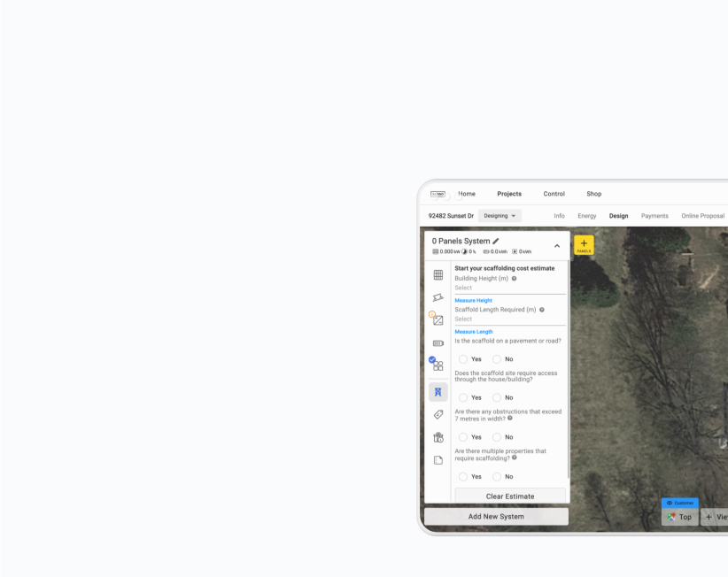The image size is (728, 577).
Task: Switch to the Online Proposal tab
Action: (702, 216)
